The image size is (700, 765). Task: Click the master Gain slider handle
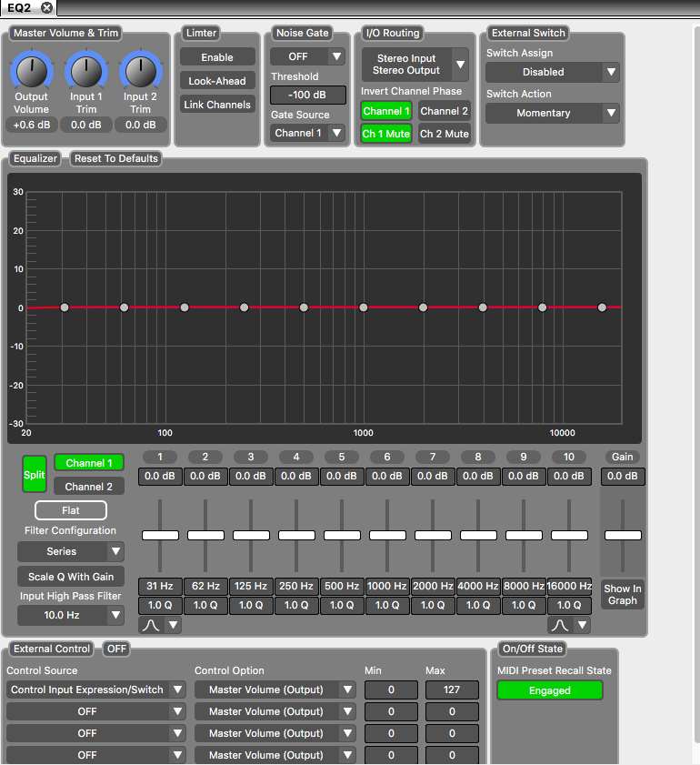pos(623,535)
